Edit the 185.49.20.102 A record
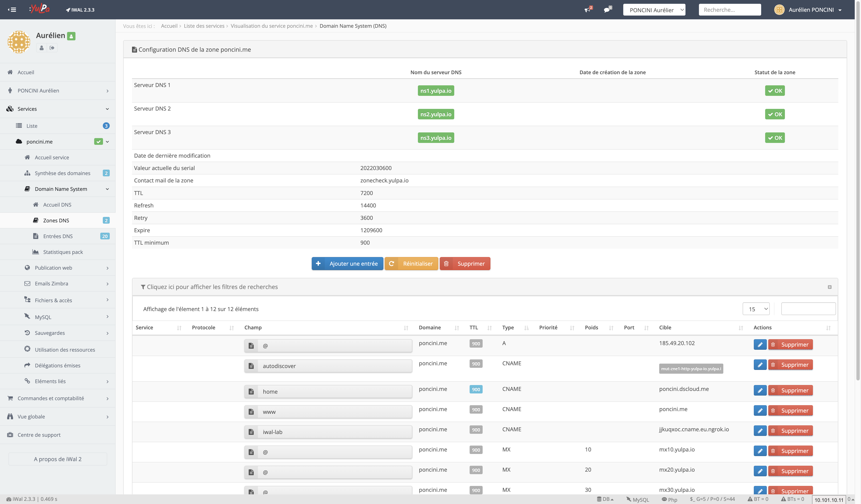Image resolution: width=861 pixels, height=504 pixels. 760,344
